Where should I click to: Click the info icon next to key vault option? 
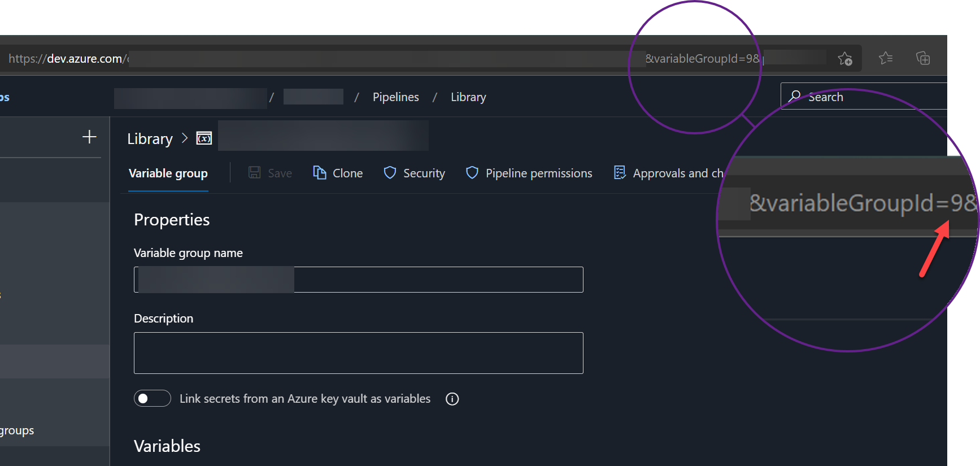(x=452, y=399)
